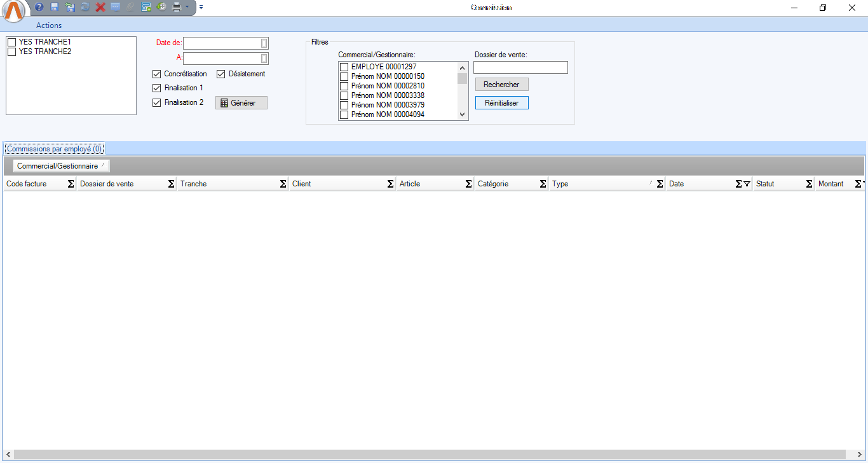Click the blue Help question mark icon
The image size is (868, 463).
point(39,8)
